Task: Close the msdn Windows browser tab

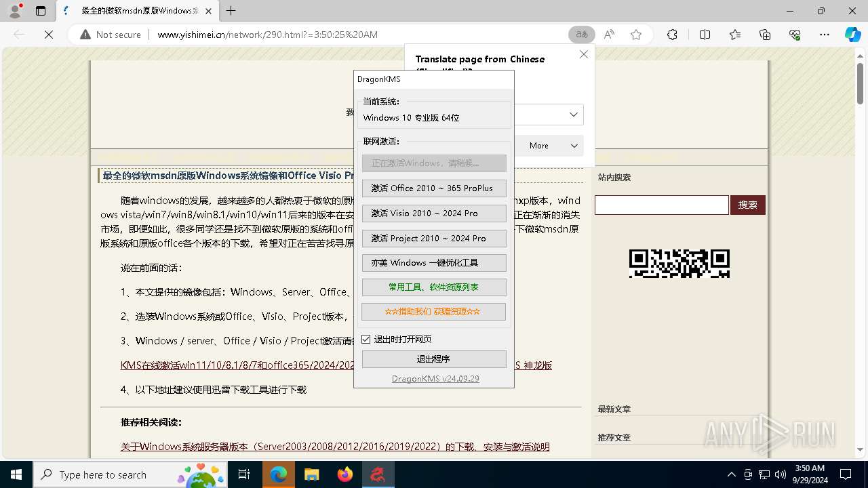Action: point(208,11)
